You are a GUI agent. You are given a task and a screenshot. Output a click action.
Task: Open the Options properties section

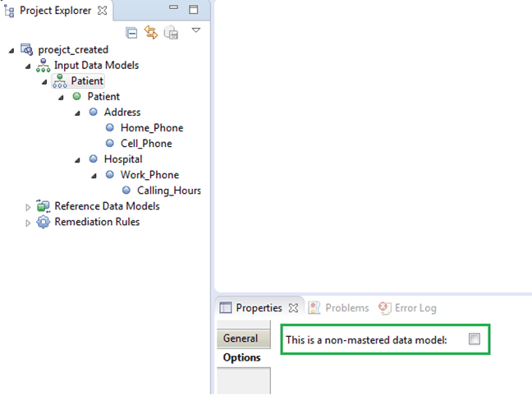(x=244, y=357)
